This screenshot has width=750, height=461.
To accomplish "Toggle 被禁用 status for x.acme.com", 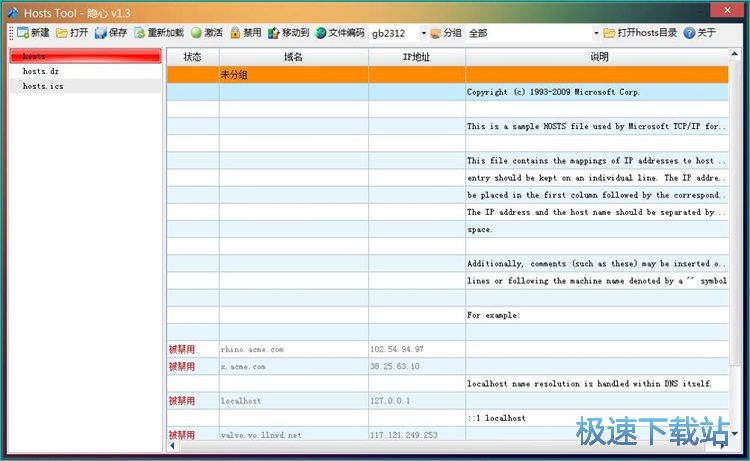I will (x=182, y=367).
